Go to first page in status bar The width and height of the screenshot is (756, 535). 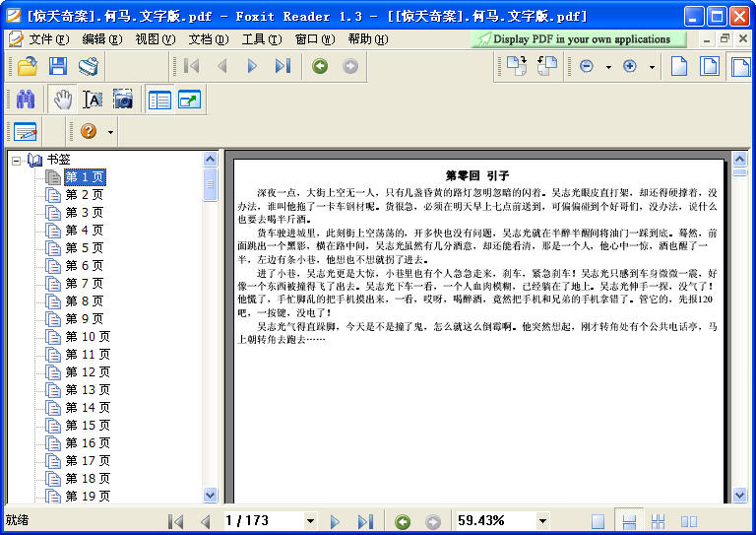point(175,521)
